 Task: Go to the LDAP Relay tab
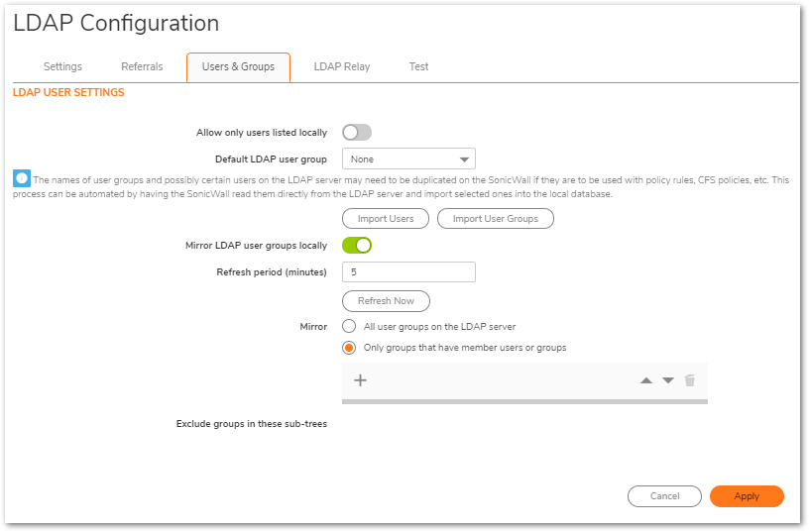coord(342,66)
